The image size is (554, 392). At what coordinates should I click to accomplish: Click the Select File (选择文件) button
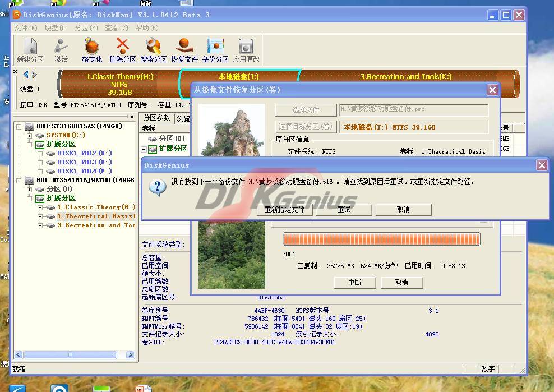point(306,109)
